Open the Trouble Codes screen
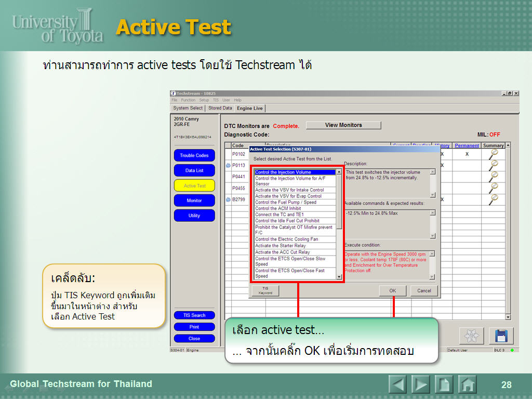 [194, 155]
